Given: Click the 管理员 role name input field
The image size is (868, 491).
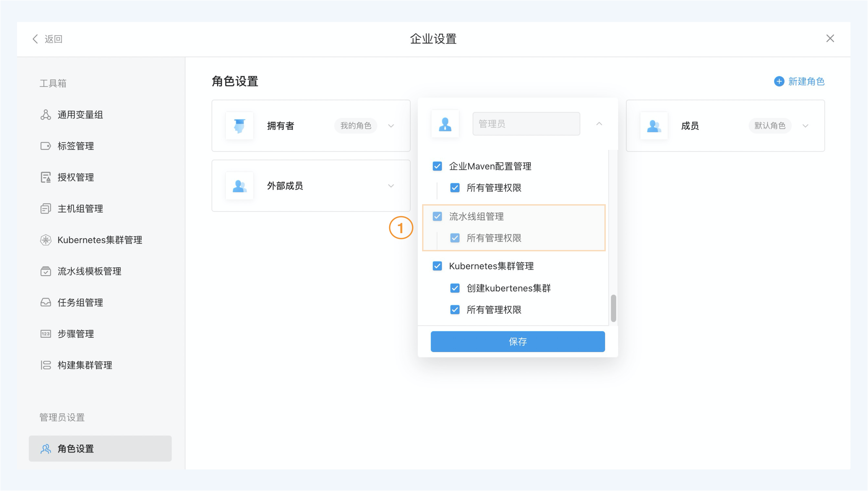Looking at the screenshot, I should (526, 124).
